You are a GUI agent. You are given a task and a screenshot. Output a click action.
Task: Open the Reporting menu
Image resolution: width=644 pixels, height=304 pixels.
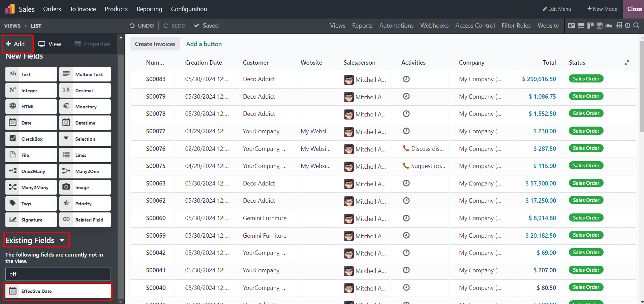(149, 9)
